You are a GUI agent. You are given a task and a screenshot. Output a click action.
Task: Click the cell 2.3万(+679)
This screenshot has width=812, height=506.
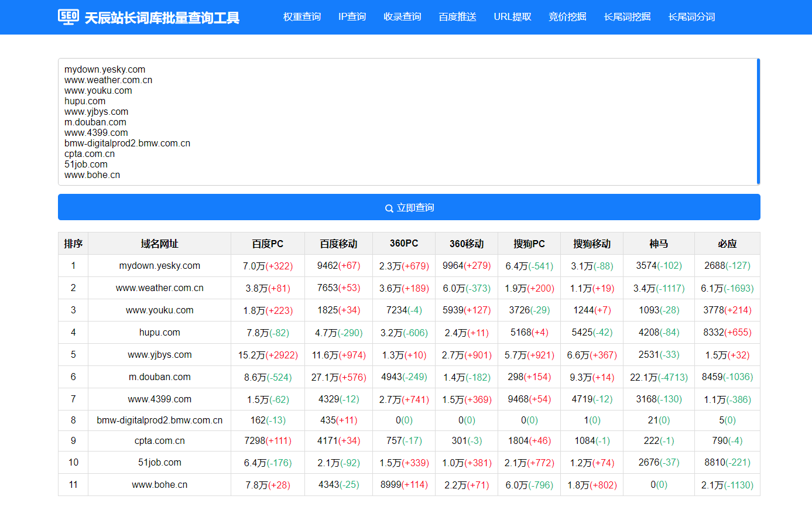[x=404, y=266]
